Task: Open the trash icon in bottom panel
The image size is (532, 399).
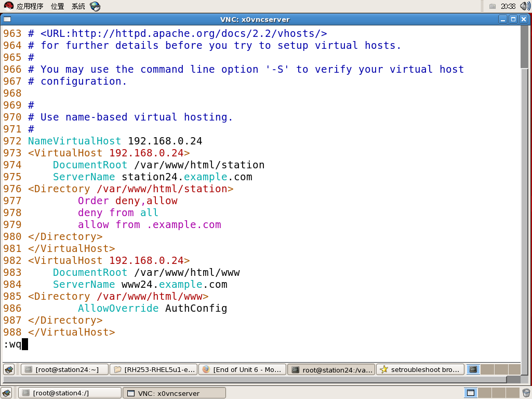Action: [x=526, y=393]
